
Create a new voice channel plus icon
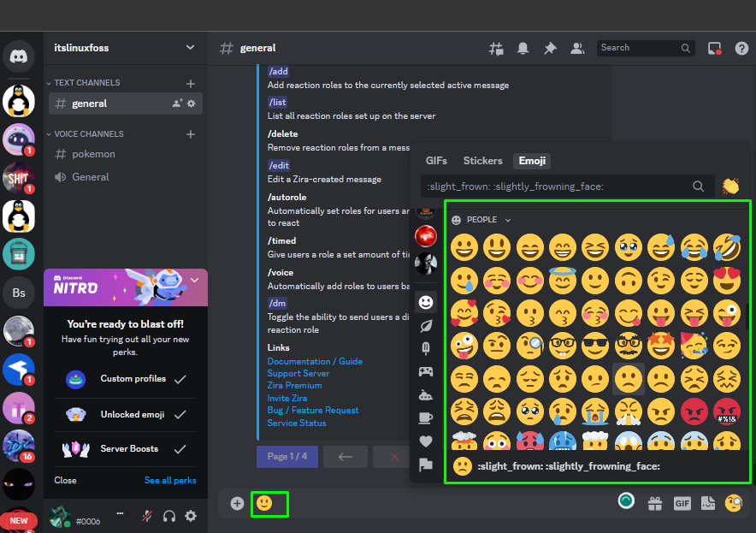pyautogui.click(x=191, y=134)
